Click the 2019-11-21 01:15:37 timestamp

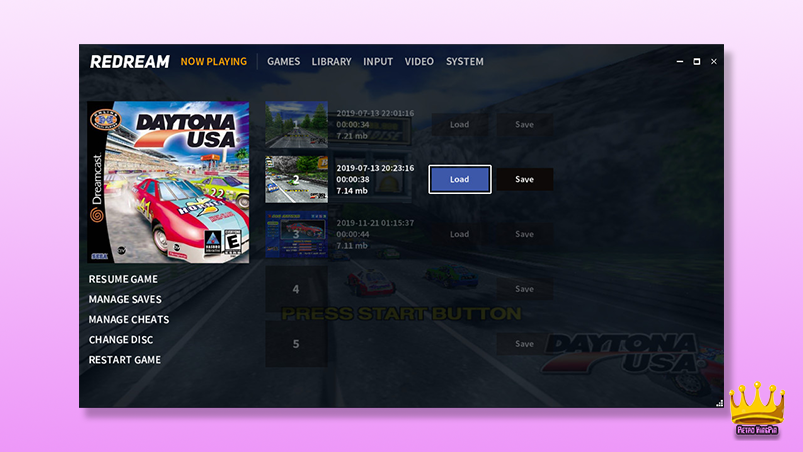375,223
